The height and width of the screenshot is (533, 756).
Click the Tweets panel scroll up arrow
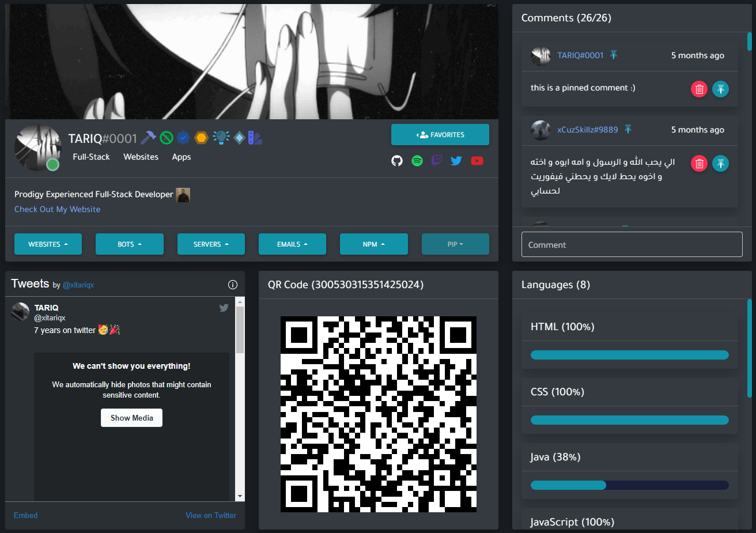point(240,301)
